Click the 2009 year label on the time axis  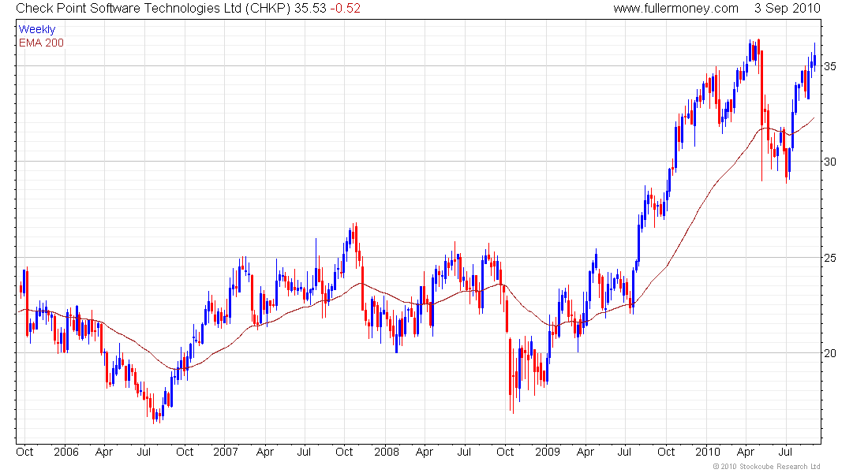pyautogui.click(x=548, y=452)
